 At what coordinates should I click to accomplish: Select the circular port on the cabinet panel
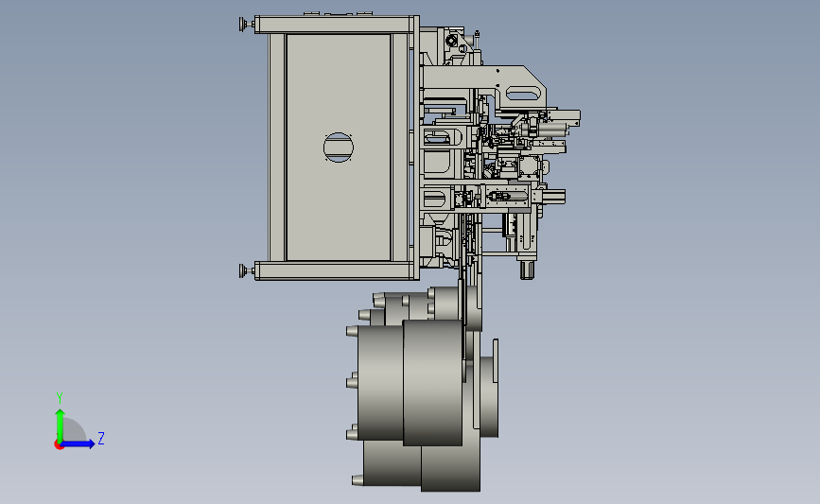pos(339,148)
